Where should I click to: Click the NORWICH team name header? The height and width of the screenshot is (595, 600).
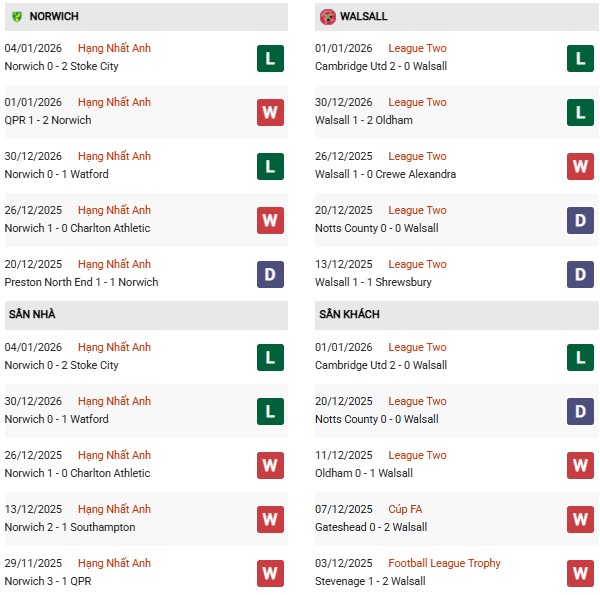(x=54, y=17)
